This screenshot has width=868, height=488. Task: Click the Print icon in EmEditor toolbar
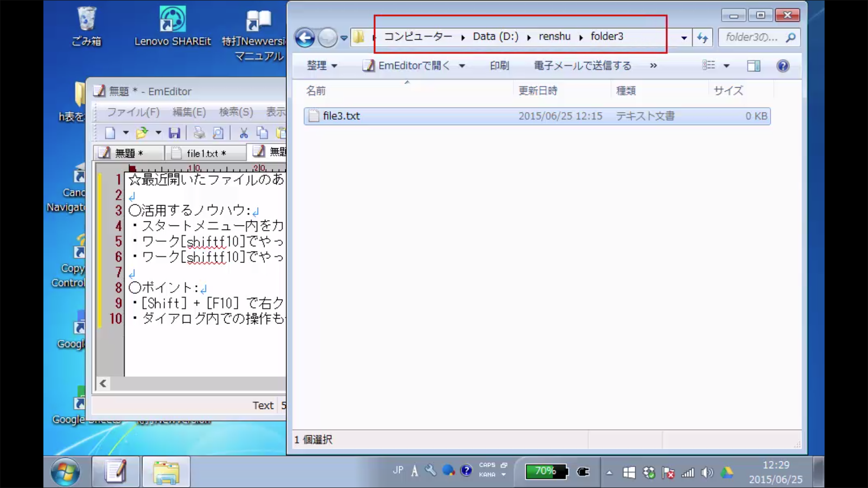pos(199,133)
